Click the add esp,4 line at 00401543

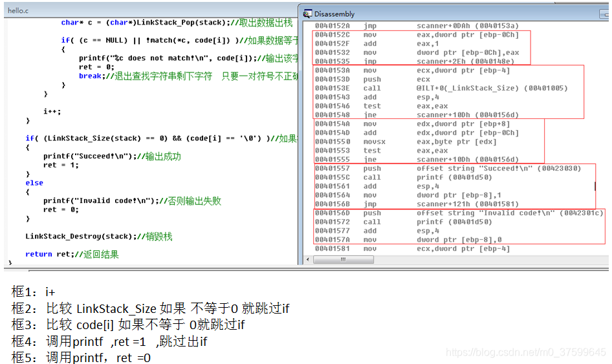[x=377, y=97]
